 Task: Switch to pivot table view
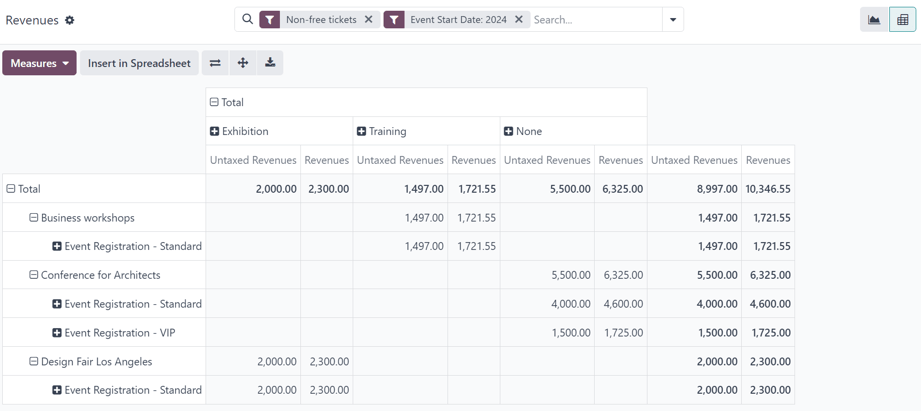coord(903,20)
